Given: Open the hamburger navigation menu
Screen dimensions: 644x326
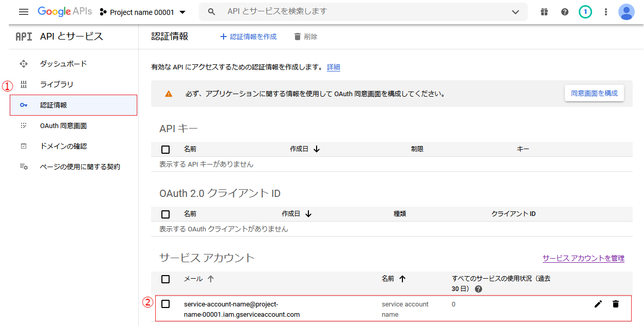Looking at the screenshot, I should 24,12.
